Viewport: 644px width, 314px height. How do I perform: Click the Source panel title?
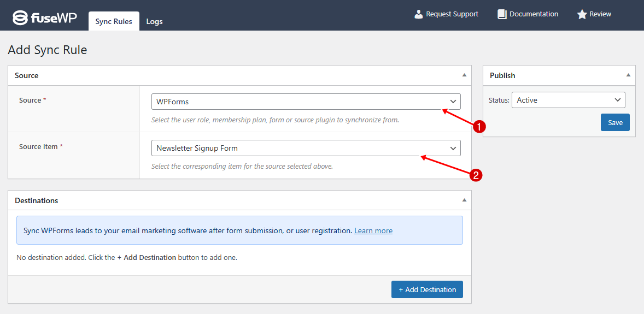pyautogui.click(x=27, y=75)
